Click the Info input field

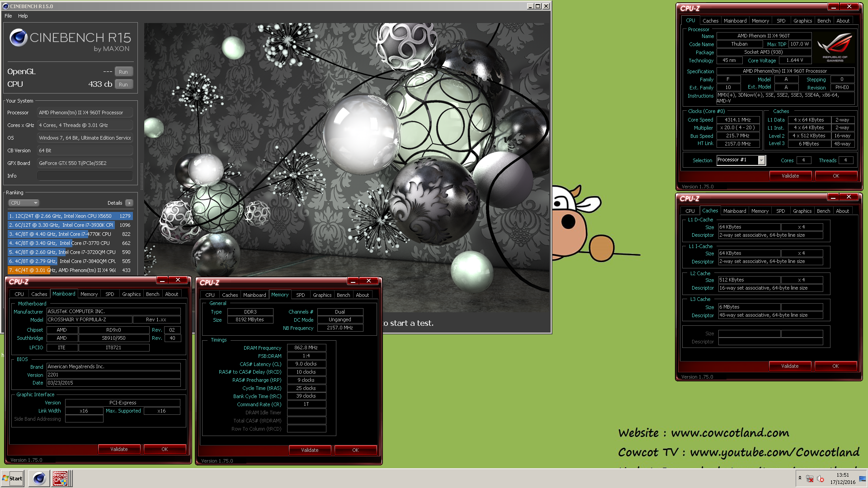85,176
